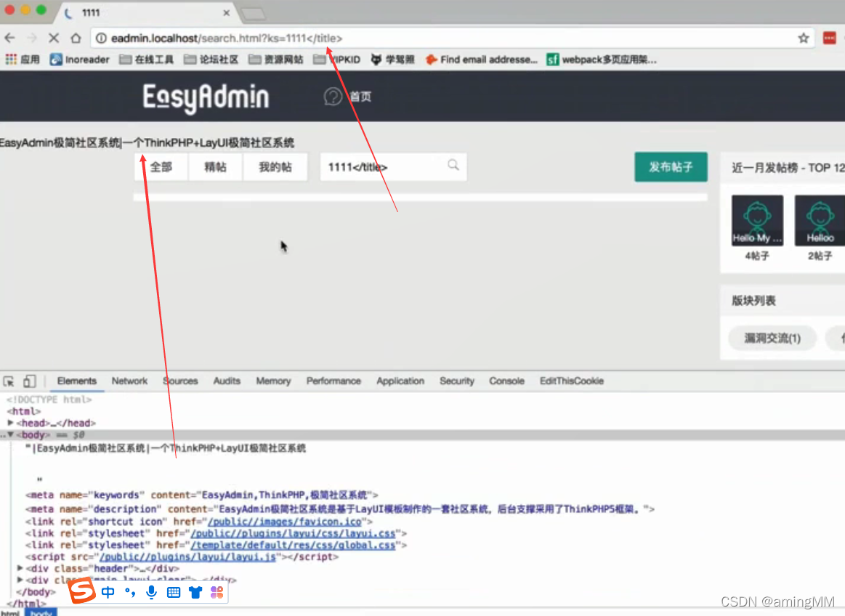Open the 学驾照 bookmark
This screenshot has height=616, width=845.
pyautogui.click(x=392, y=60)
